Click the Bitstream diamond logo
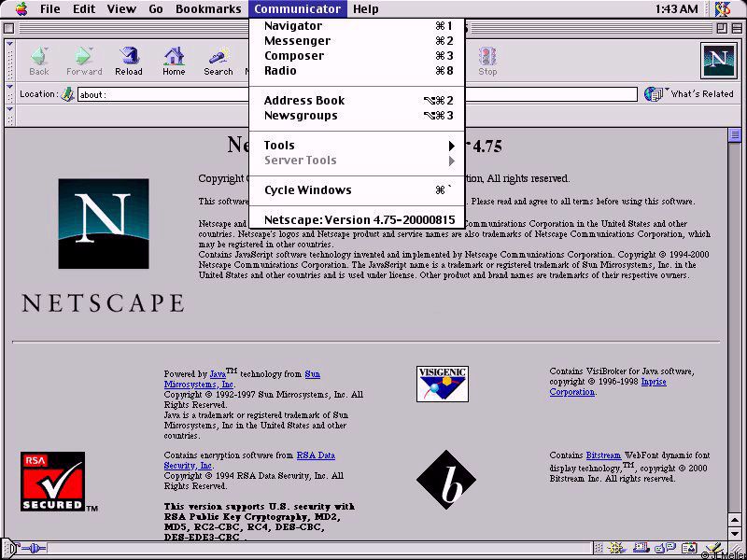Image resolution: width=747 pixels, height=560 pixels. coord(446,480)
